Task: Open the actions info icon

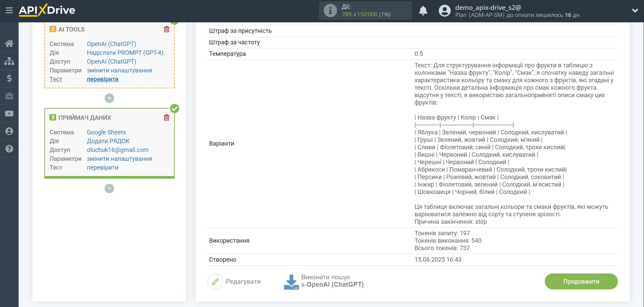Action: [x=330, y=10]
